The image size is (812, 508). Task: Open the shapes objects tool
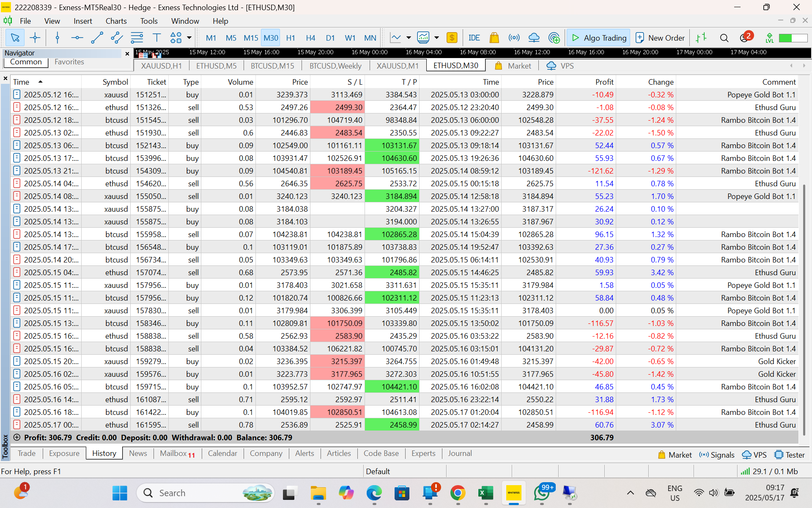click(x=176, y=38)
